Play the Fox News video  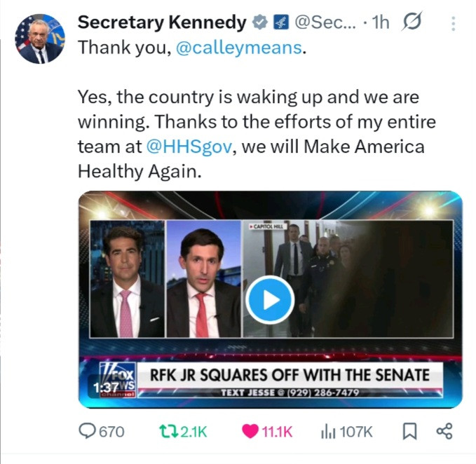click(x=270, y=300)
